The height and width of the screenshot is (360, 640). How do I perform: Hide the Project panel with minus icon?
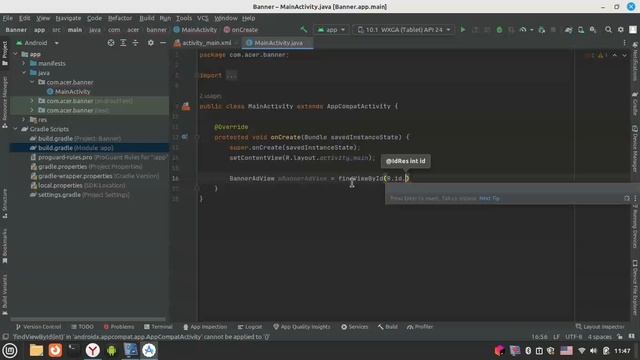point(162,42)
